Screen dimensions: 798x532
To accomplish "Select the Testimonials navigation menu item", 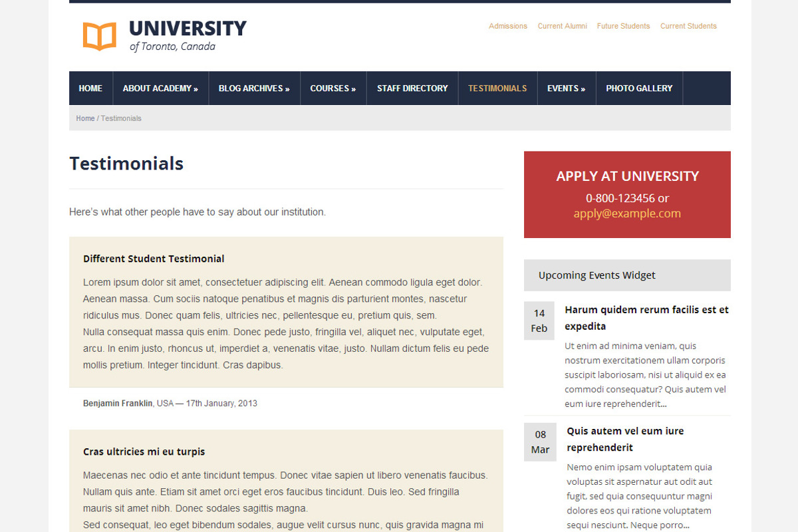I will (x=497, y=88).
